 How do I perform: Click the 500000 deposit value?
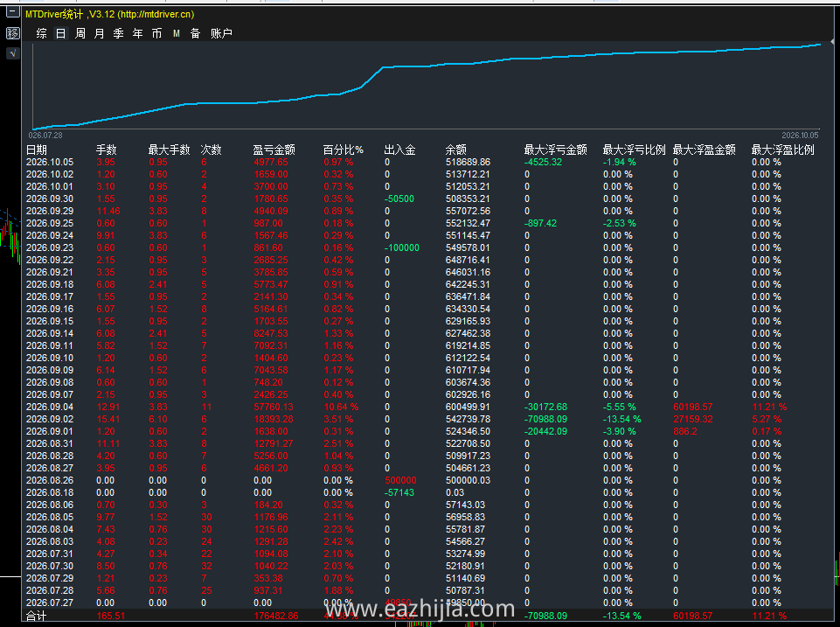400,481
